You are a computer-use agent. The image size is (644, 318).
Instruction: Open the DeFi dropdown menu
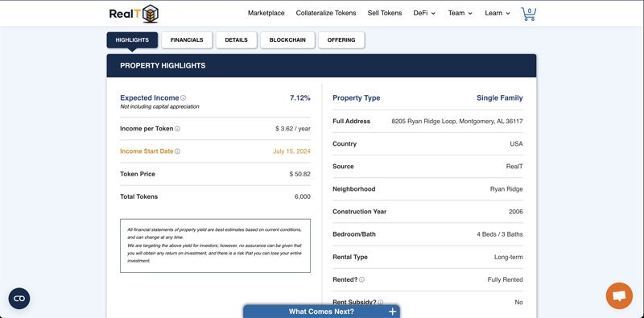pos(425,13)
